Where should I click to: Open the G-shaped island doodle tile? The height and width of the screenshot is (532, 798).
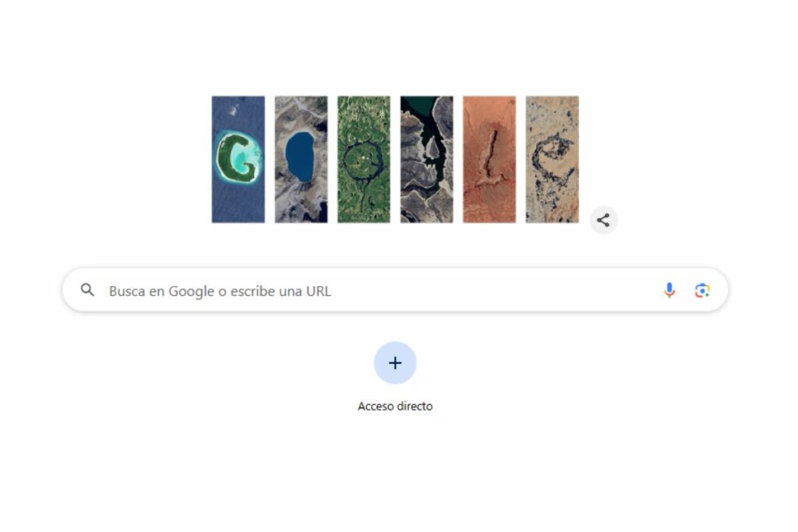[x=238, y=159]
